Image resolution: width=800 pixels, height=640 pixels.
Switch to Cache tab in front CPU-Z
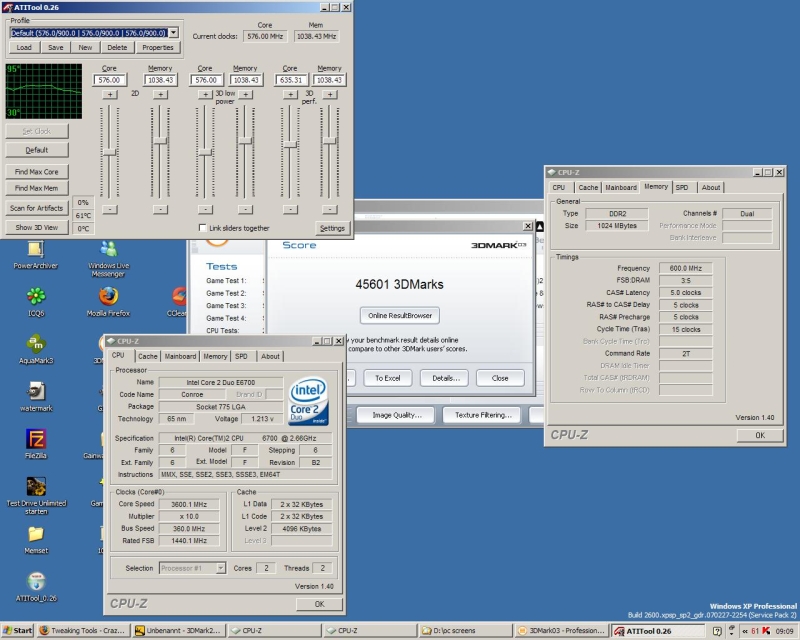click(147, 356)
